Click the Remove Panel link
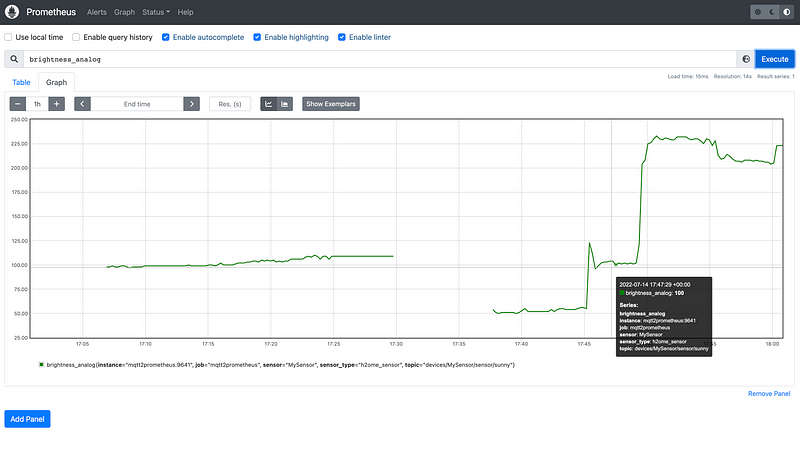 [769, 394]
